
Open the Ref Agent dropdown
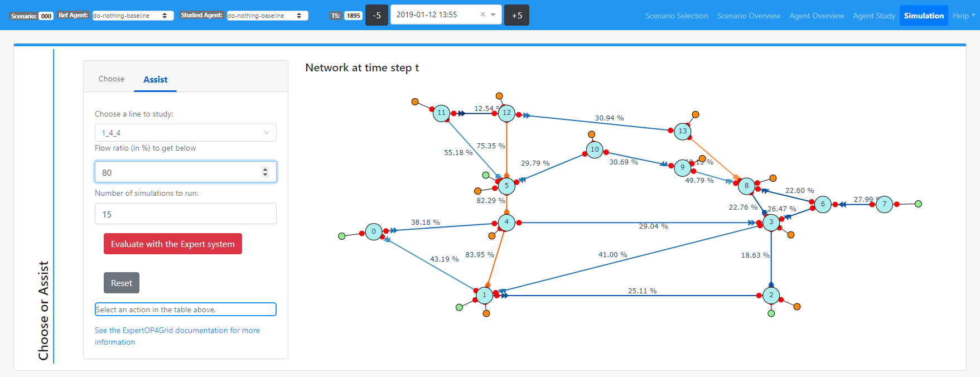[x=133, y=16]
